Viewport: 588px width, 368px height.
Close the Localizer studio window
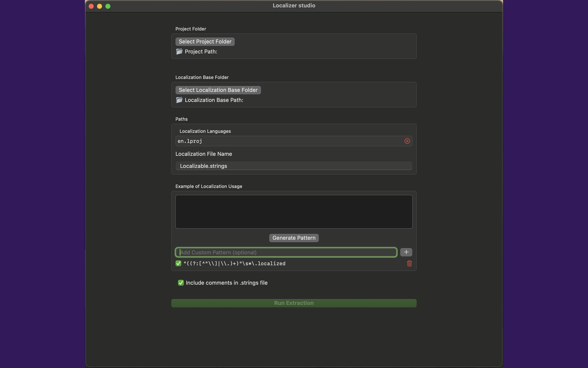(91, 6)
